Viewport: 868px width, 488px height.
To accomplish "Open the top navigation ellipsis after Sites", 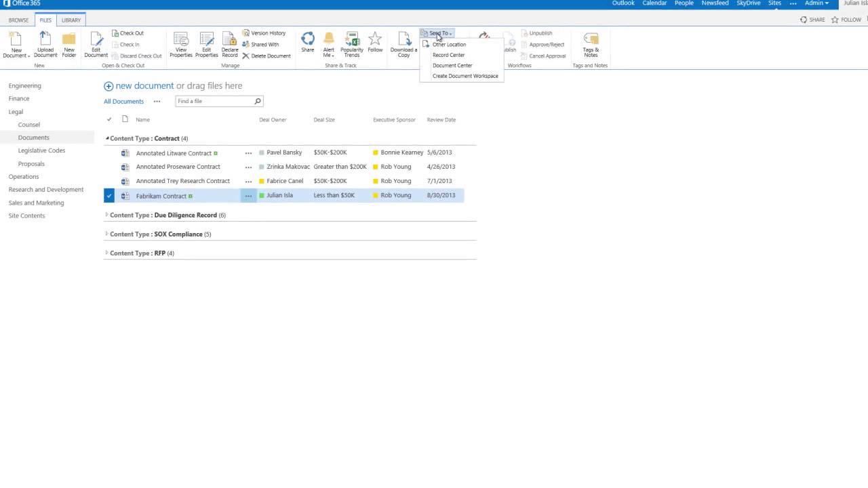I will pos(793,3).
